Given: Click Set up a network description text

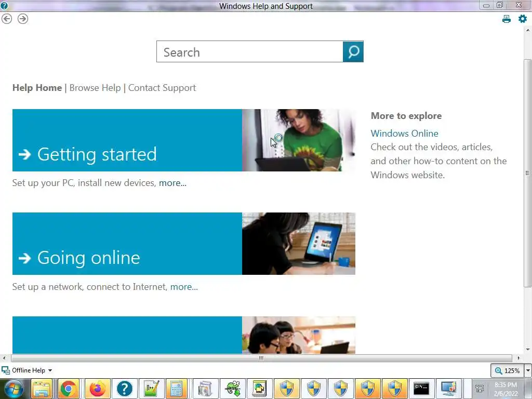Looking at the screenshot, I should click(x=90, y=287).
